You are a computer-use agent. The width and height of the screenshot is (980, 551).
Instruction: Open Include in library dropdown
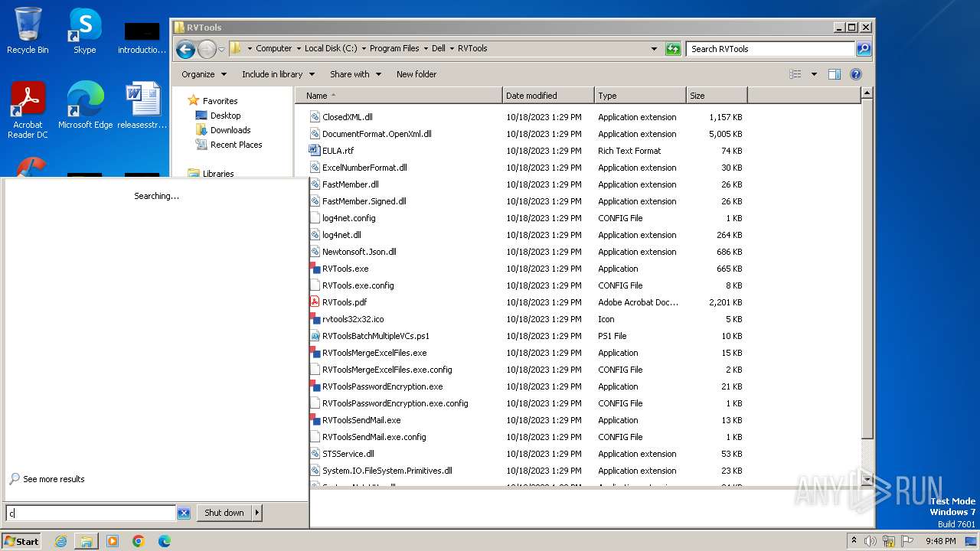pyautogui.click(x=277, y=74)
